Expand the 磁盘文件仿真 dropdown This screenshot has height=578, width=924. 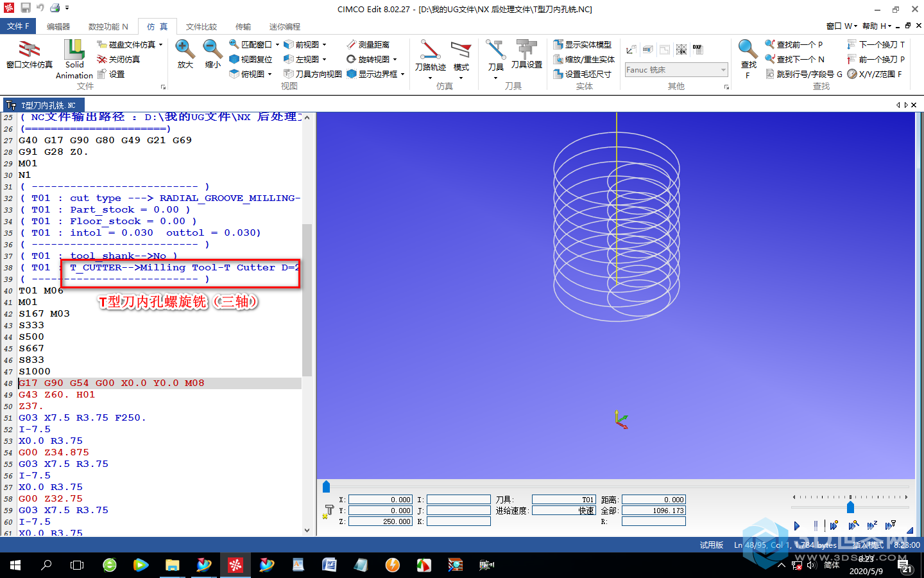point(160,44)
